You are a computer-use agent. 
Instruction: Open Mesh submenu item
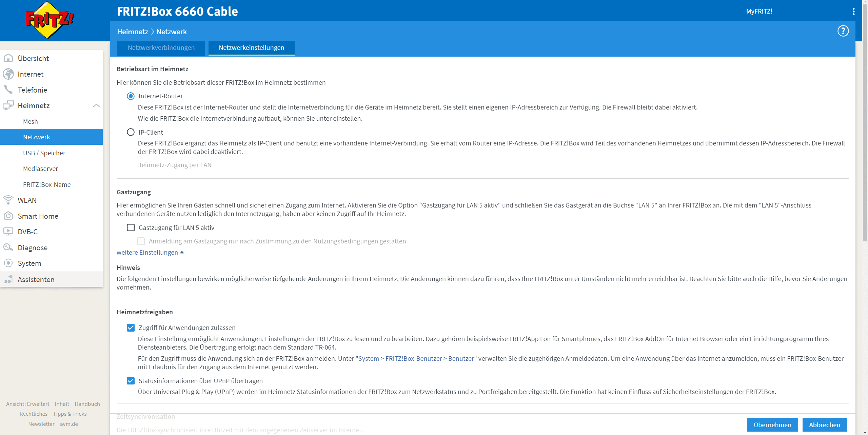pos(51,121)
